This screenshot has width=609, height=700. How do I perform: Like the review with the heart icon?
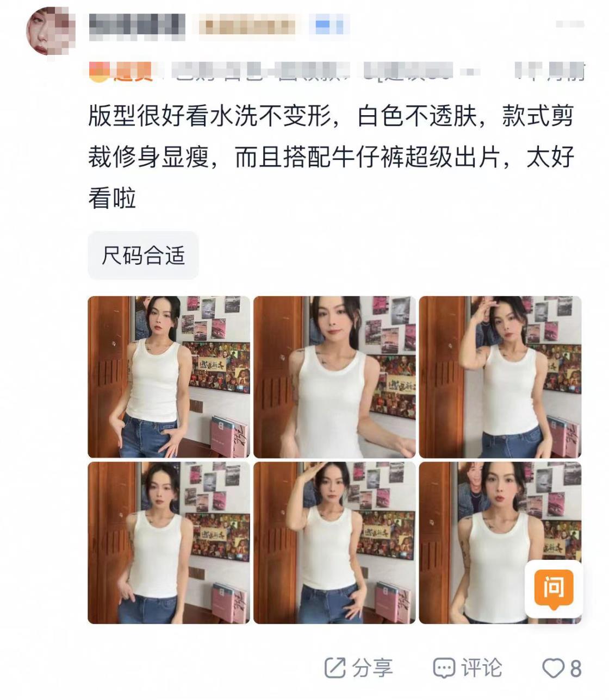(x=554, y=668)
